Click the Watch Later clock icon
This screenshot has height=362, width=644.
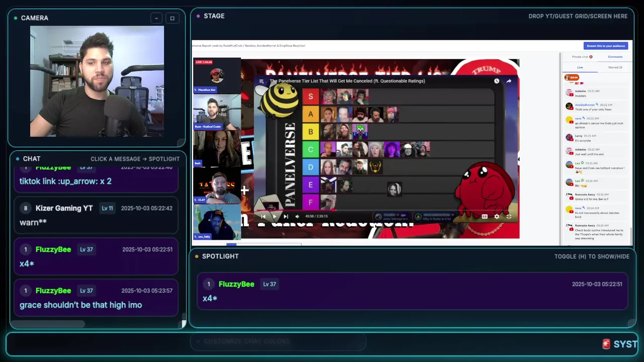pos(497,81)
